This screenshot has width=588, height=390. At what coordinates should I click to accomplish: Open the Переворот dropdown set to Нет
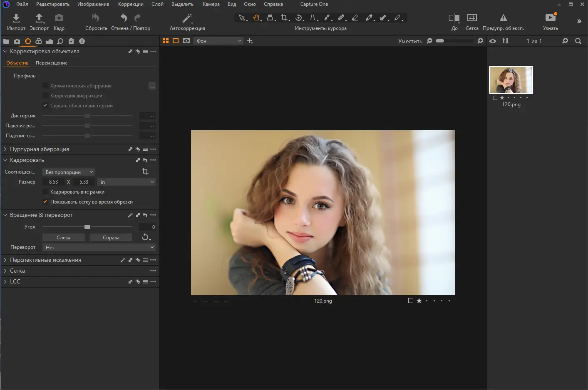pyautogui.click(x=99, y=247)
